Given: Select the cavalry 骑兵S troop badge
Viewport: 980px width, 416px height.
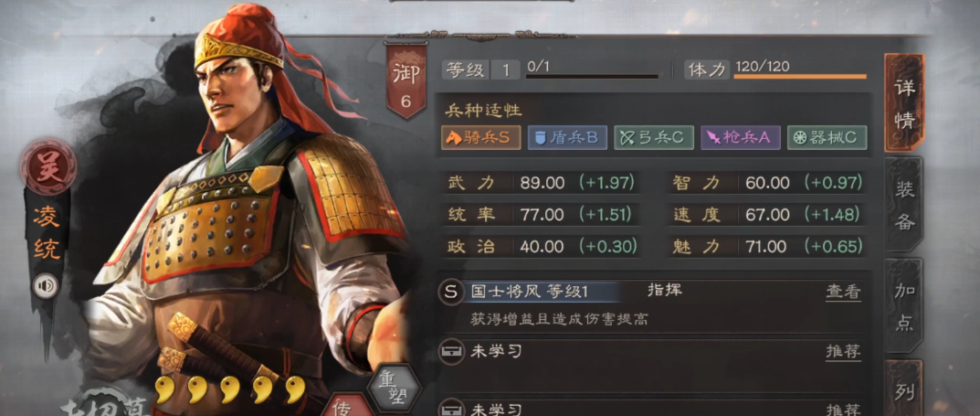Looking at the screenshot, I should pos(480,138).
